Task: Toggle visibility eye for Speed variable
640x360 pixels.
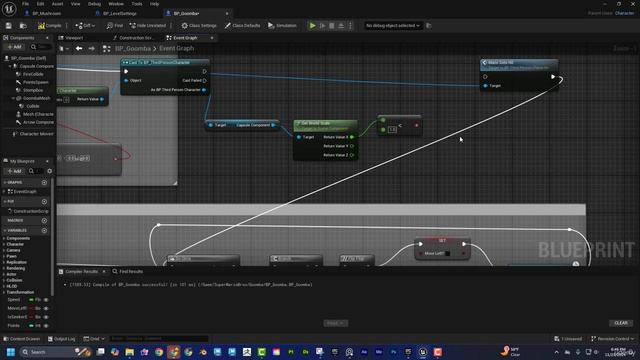Action: point(46,300)
